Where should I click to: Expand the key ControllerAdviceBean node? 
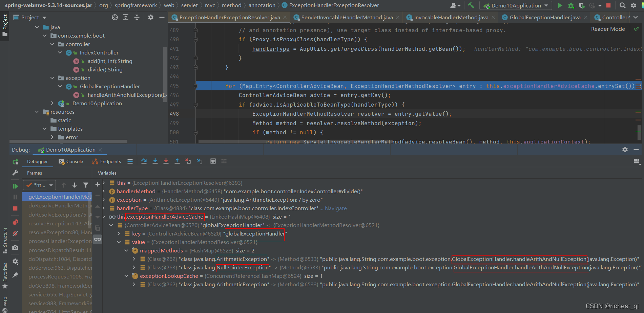click(119, 233)
